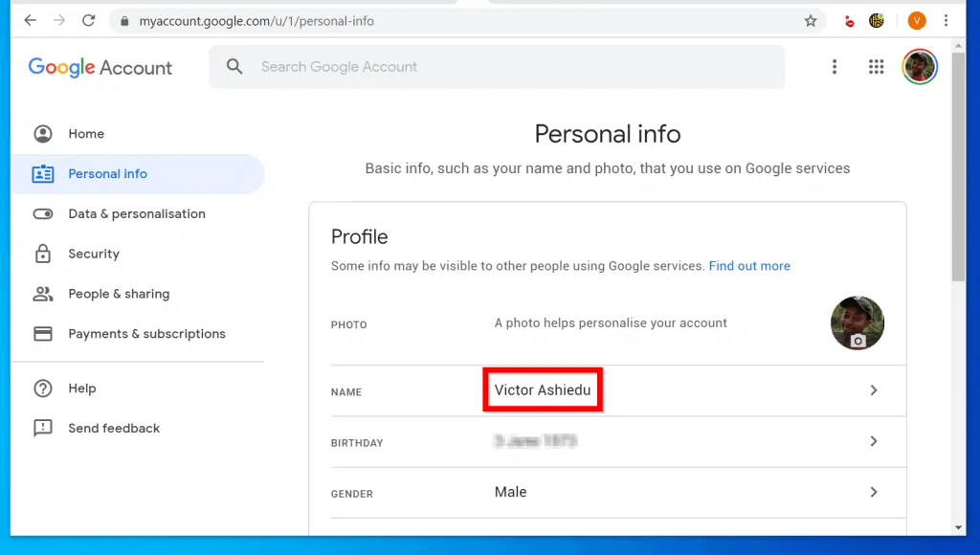The image size is (980, 555).
Task: Click the Security lock icon in sidebar
Action: 43,254
